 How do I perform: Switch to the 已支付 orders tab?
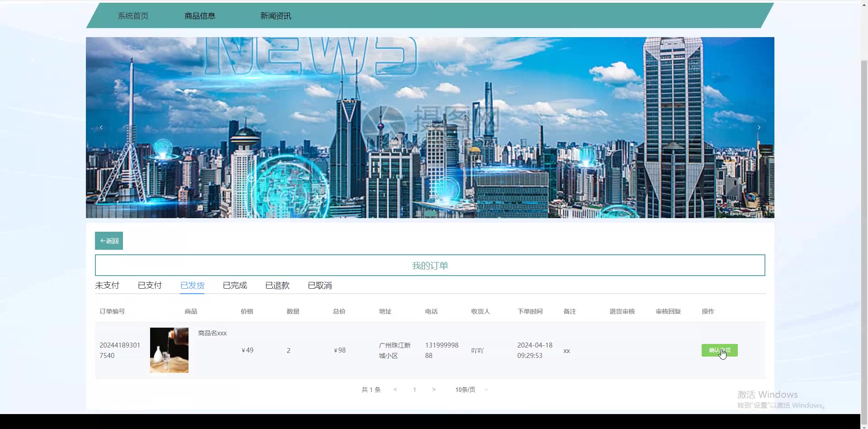click(x=150, y=286)
